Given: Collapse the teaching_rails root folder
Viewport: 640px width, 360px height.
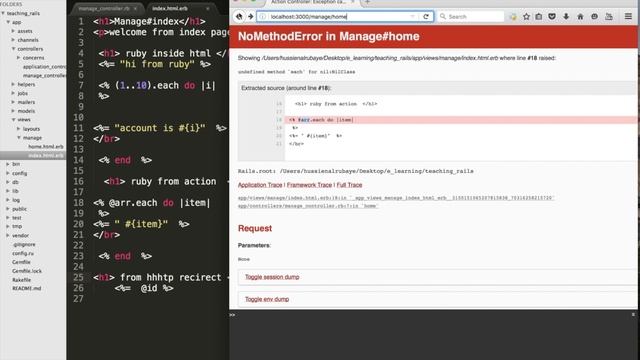Looking at the screenshot, I should pos(3,13).
